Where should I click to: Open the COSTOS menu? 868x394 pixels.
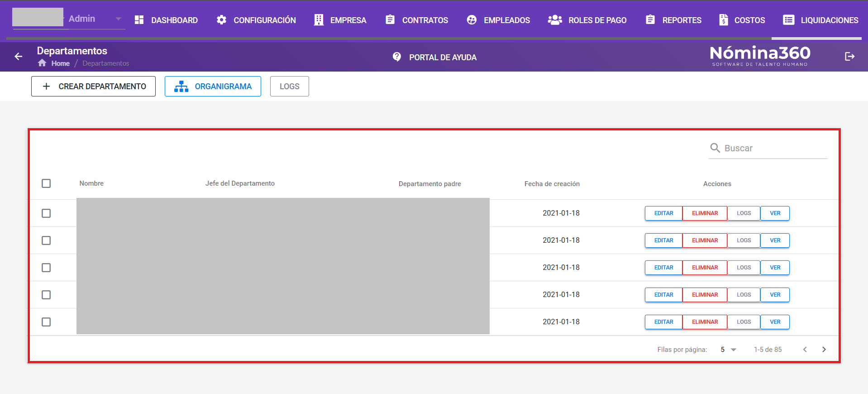pos(742,20)
